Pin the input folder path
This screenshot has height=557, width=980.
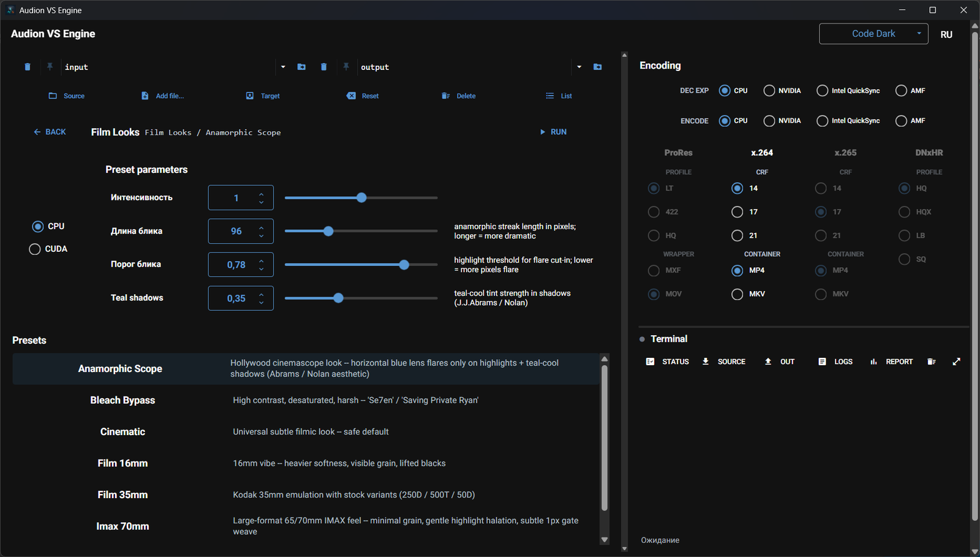[50, 67]
